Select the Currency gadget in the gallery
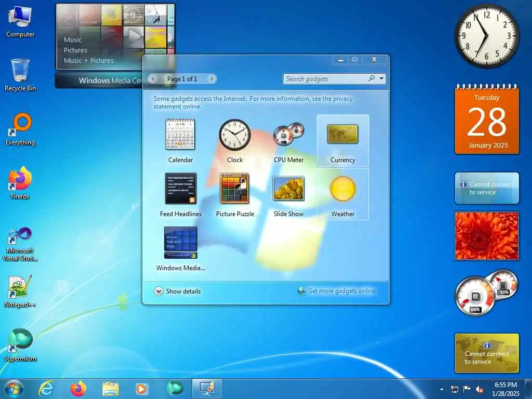532x399 pixels. pyautogui.click(x=343, y=140)
